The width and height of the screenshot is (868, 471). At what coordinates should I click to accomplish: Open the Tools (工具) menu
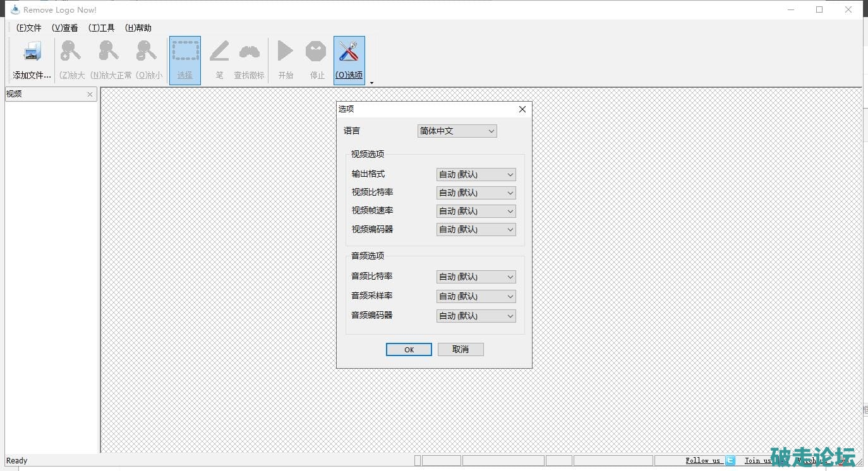[102, 28]
